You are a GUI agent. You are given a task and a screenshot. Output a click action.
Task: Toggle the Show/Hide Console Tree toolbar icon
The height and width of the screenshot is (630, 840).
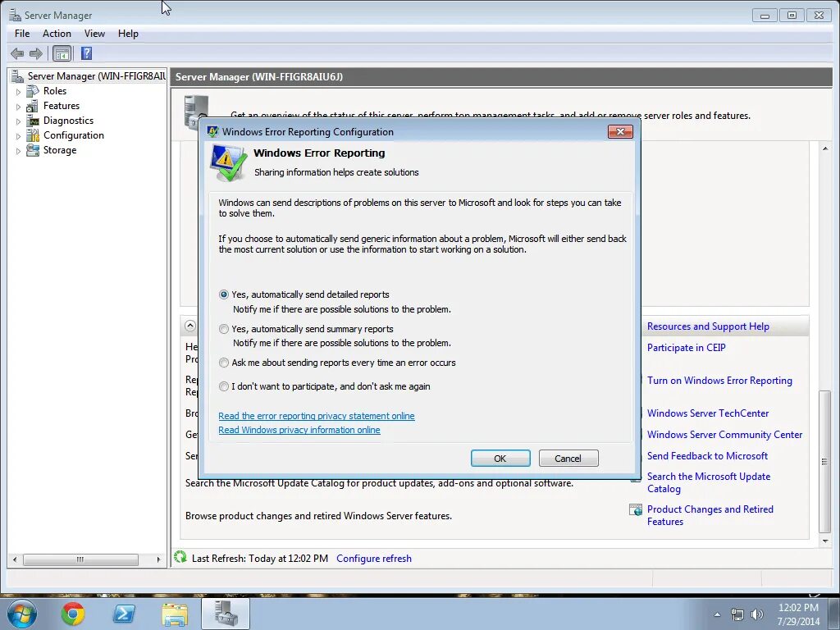pyautogui.click(x=62, y=53)
